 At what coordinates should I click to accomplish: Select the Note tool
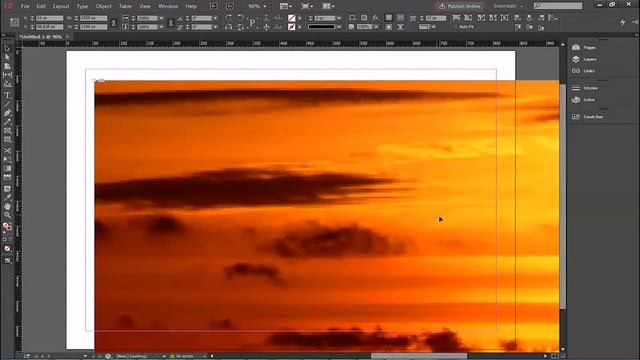(7, 189)
